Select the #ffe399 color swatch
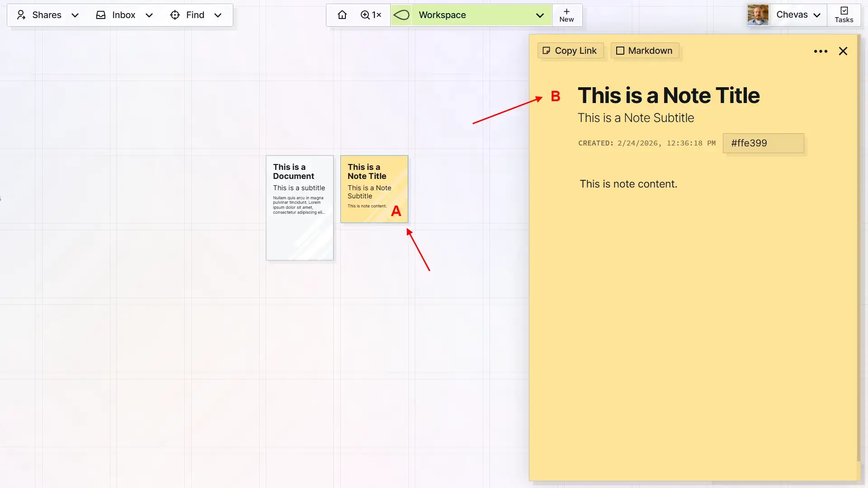This screenshot has height=488, width=868. coord(763,143)
